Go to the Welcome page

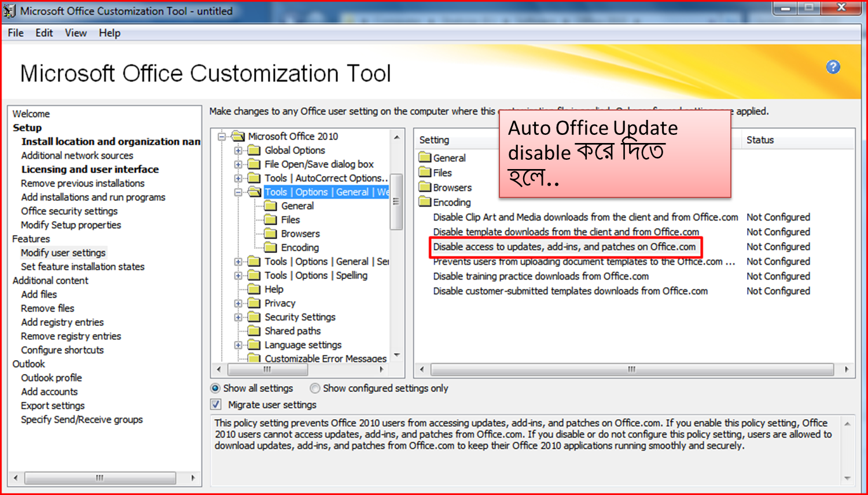(31, 114)
